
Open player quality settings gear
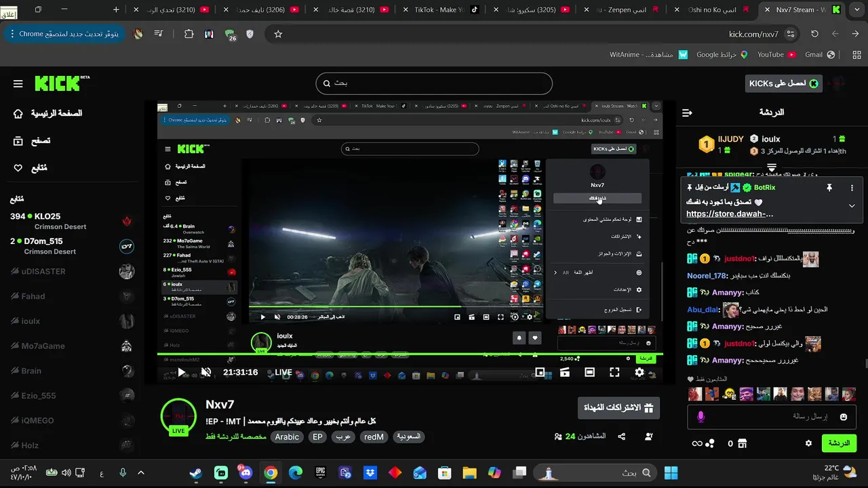point(639,372)
